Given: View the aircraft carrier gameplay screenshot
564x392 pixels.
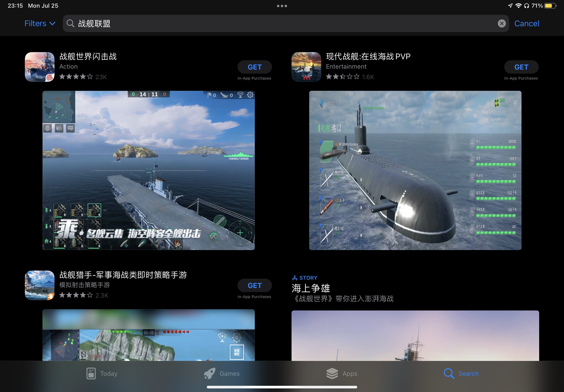Looking at the screenshot, I should coord(149,170).
